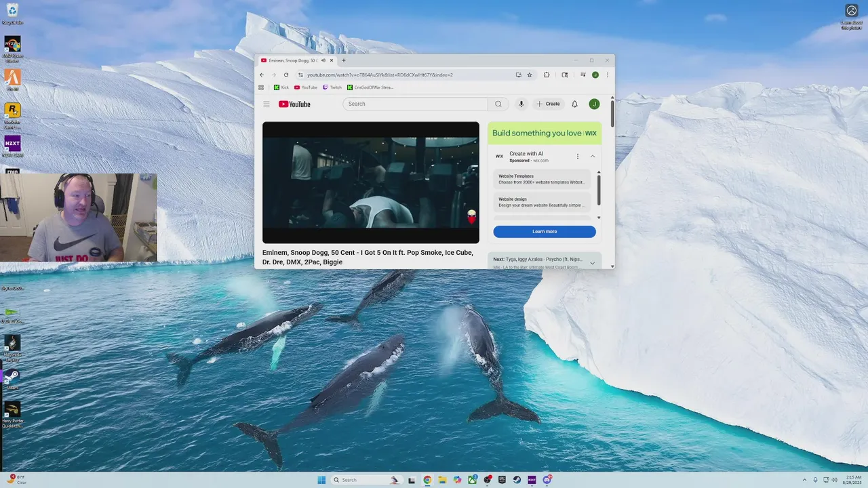Open the Windows Start menu

(321, 480)
